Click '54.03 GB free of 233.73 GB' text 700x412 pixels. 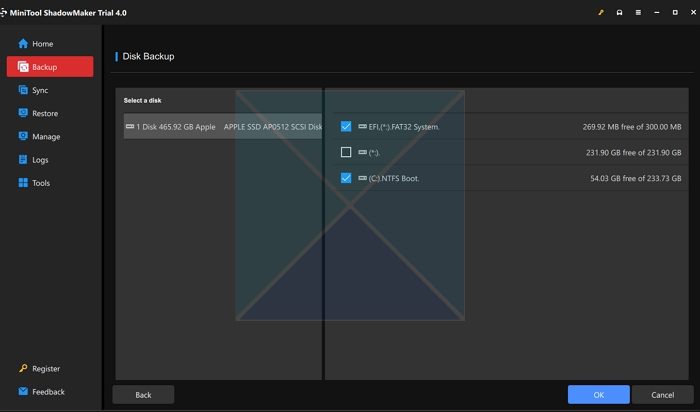pyautogui.click(x=636, y=179)
